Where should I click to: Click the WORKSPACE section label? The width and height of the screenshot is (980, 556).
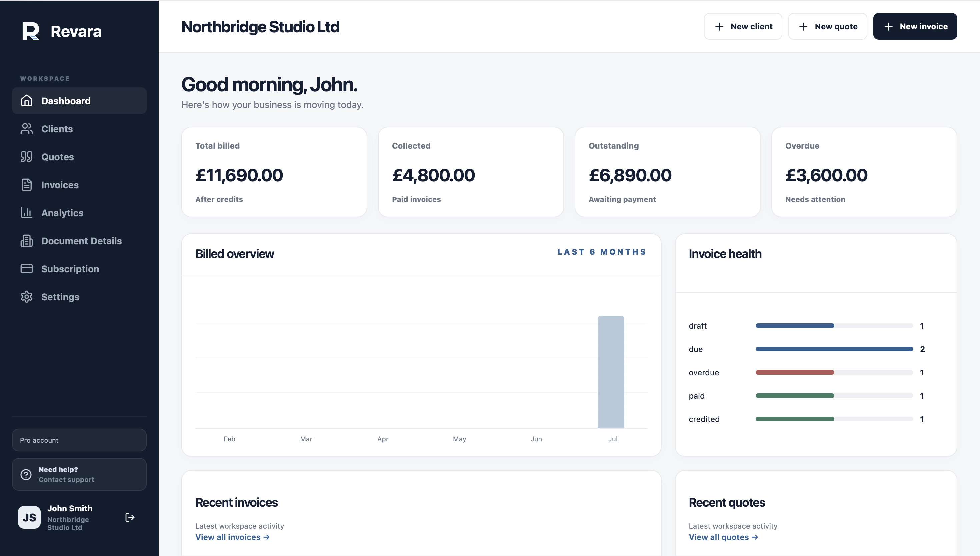45,79
